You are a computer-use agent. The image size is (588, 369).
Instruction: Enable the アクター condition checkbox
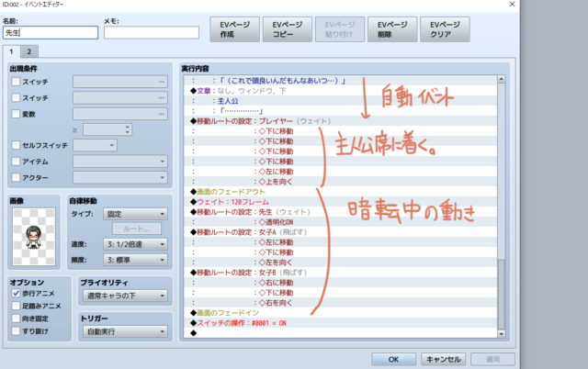16,177
